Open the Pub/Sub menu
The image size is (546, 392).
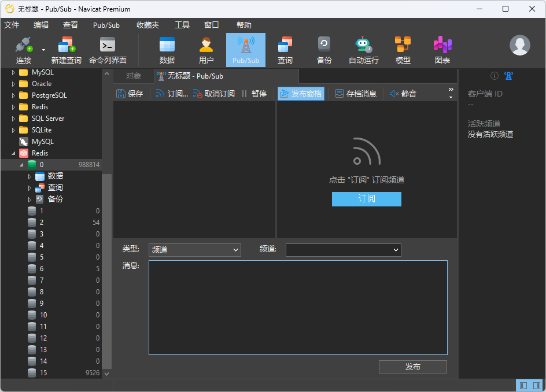106,25
